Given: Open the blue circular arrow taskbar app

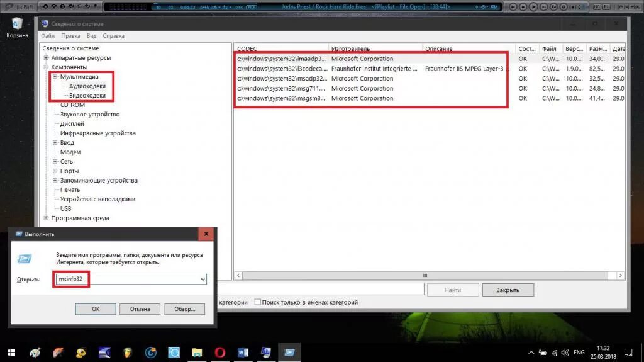Looking at the screenshot, I should (151, 353).
